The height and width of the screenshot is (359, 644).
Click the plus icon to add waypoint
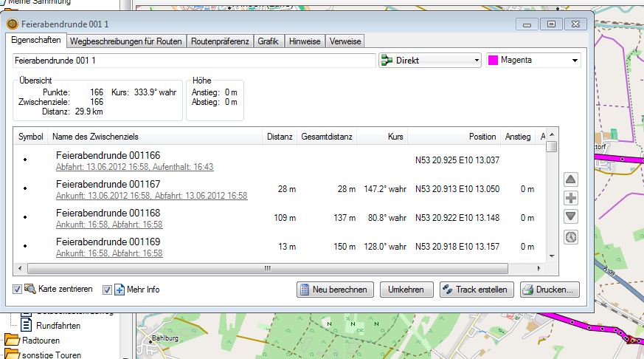click(571, 198)
